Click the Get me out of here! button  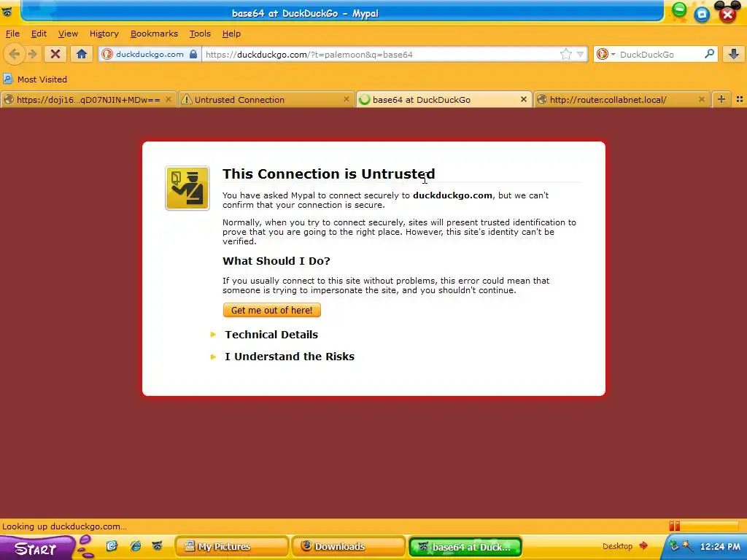(271, 310)
